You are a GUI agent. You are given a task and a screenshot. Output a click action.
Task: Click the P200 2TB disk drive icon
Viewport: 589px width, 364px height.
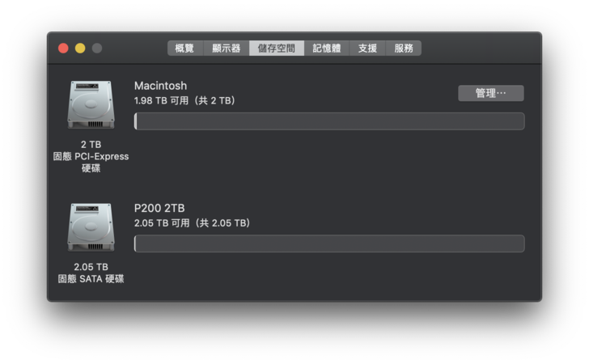click(x=91, y=226)
